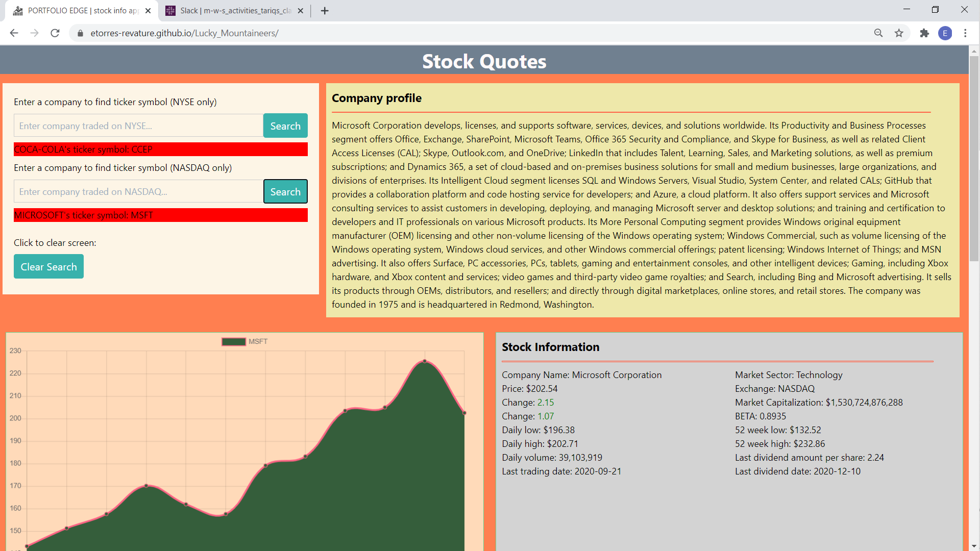Click the 180 y-axis label
Image resolution: width=980 pixels, height=551 pixels.
point(15,463)
